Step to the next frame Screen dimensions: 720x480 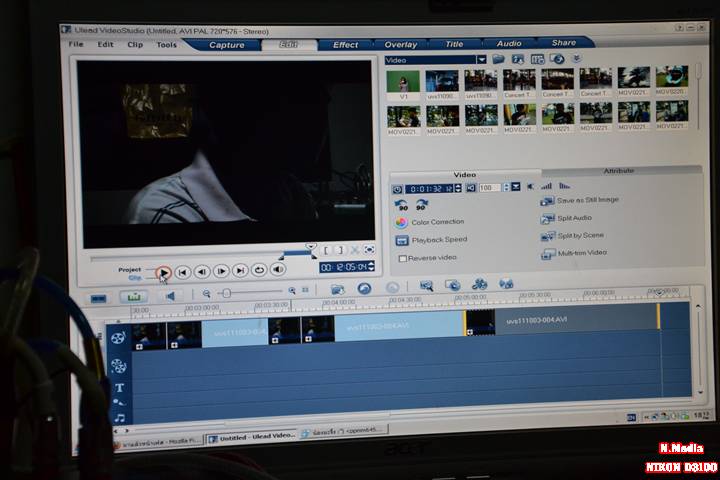point(221,271)
